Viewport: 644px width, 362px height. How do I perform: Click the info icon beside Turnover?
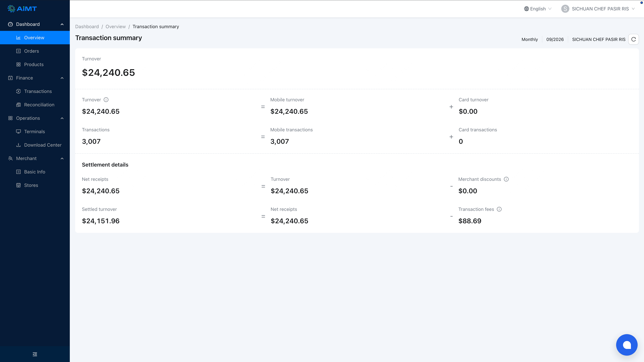click(x=106, y=100)
